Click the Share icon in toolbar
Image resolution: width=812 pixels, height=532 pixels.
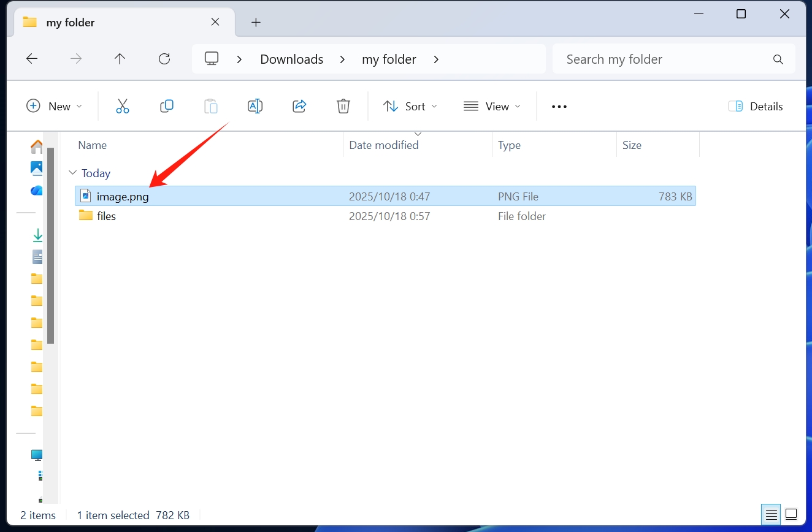(x=299, y=106)
